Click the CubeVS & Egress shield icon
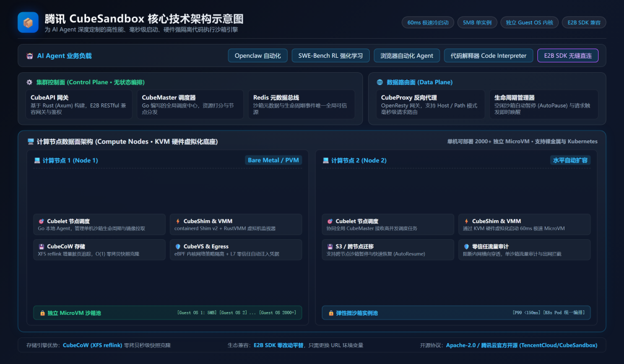624x364 pixels. tap(178, 247)
